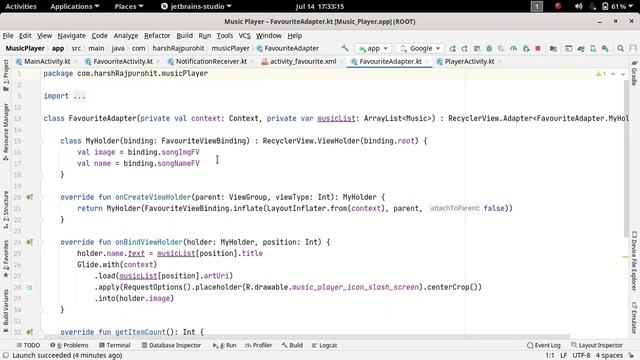Viewport: 640px width, 360px height.
Task: Open the Navigate menu
Action: click(x=71, y=36)
